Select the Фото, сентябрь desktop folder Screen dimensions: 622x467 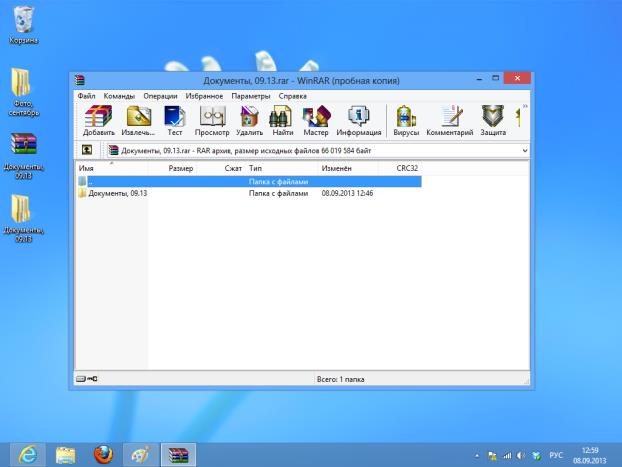(x=23, y=92)
